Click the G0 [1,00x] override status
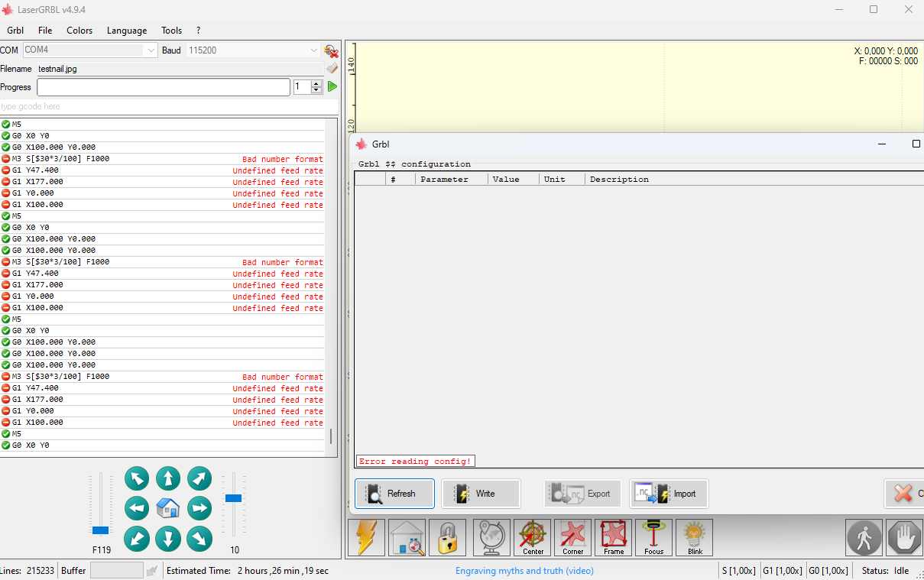Image resolution: width=924 pixels, height=580 pixels. click(828, 571)
